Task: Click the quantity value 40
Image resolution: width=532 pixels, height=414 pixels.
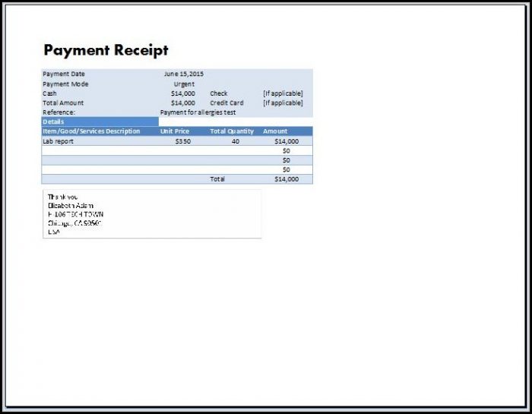Action: click(236, 141)
